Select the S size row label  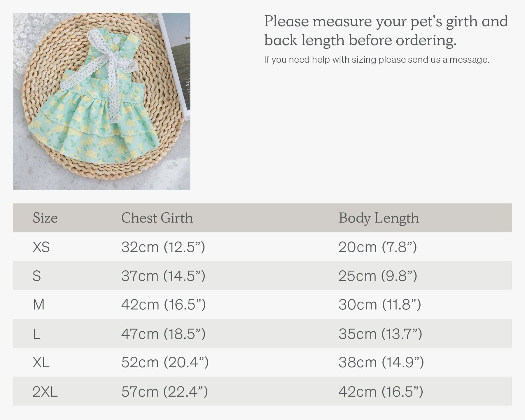pyautogui.click(x=37, y=276)
